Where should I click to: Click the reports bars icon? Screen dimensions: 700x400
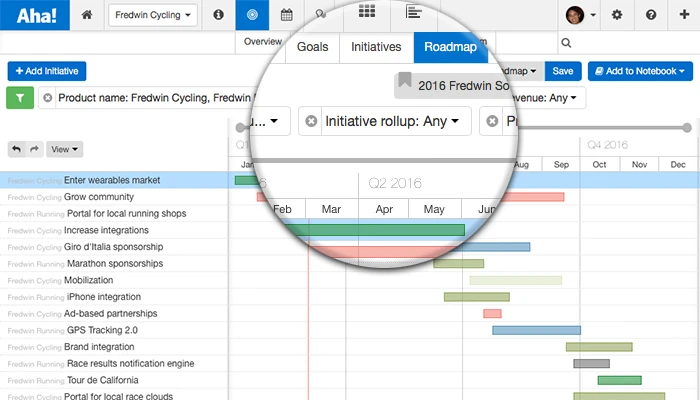tap(413, 12)
